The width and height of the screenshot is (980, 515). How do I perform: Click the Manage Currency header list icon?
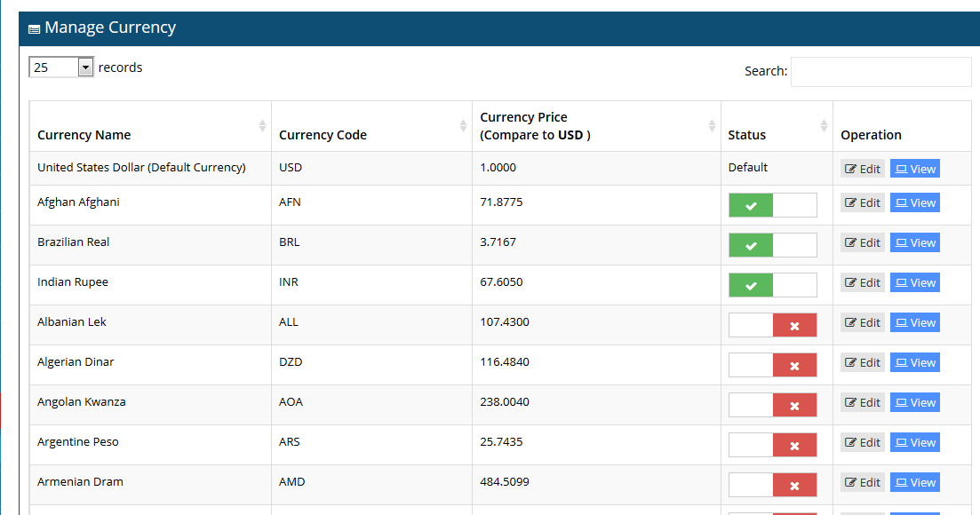[x=34, y=29]
